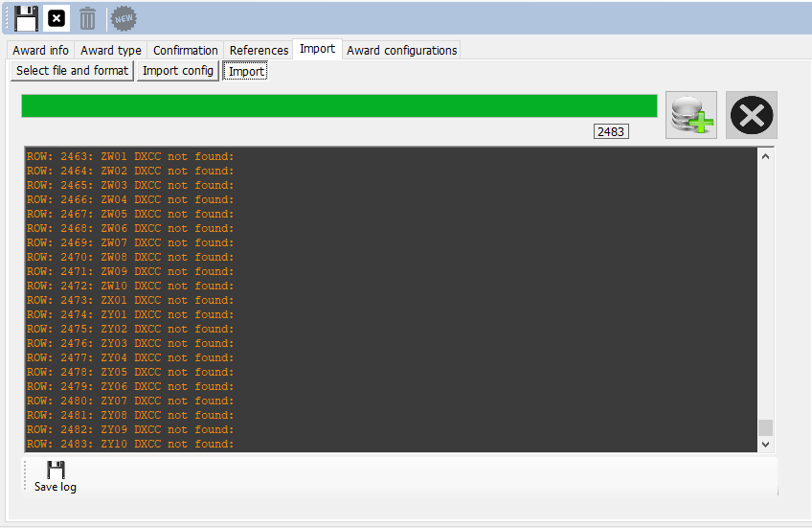812x528 pixels.
Task: Click log line ROW 2465 ZW03
Action: (130, 186)
